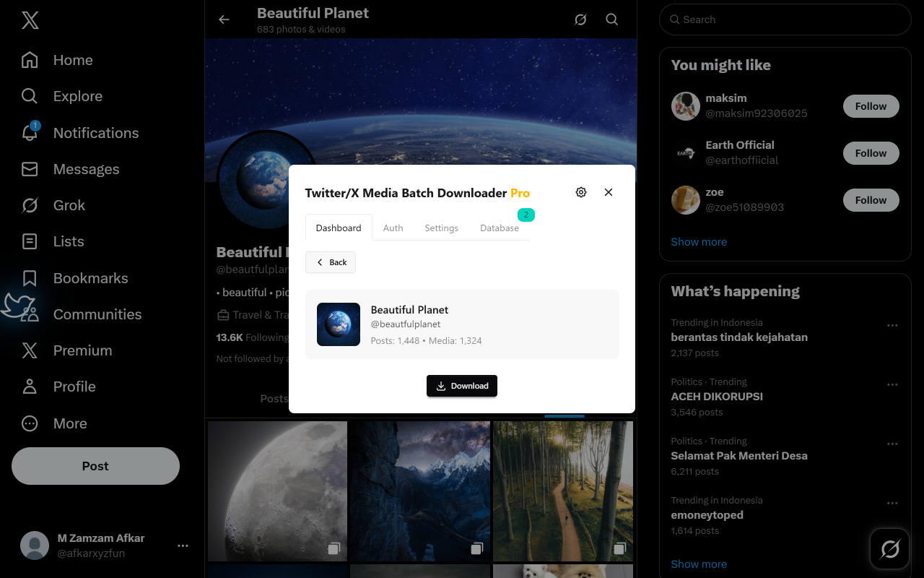Open options for the ACEH DIKORUPSI trend
This screenshot has width=924, height=578.
point(892,384)
